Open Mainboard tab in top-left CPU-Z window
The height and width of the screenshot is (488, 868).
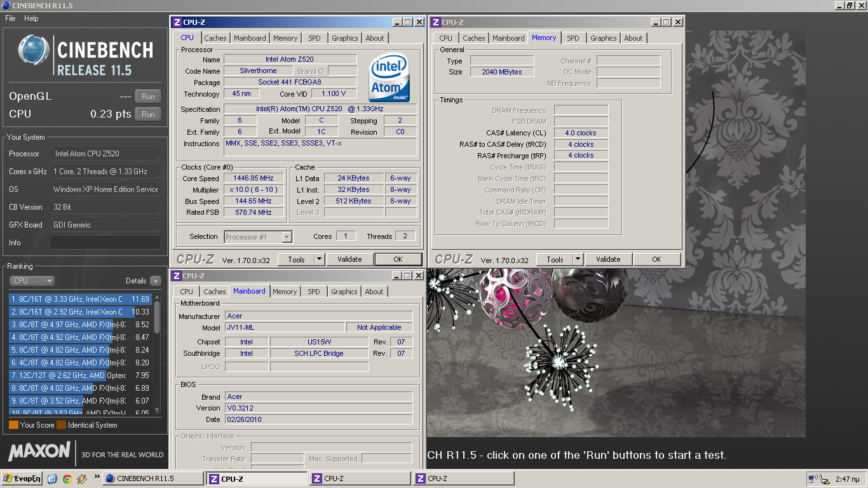tap(250, 38)
